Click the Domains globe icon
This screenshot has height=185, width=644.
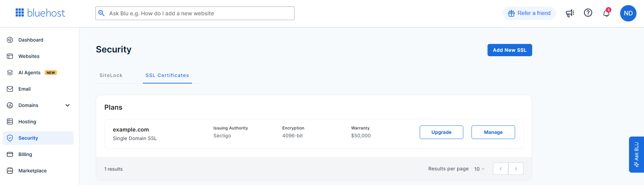click(10, 105)
